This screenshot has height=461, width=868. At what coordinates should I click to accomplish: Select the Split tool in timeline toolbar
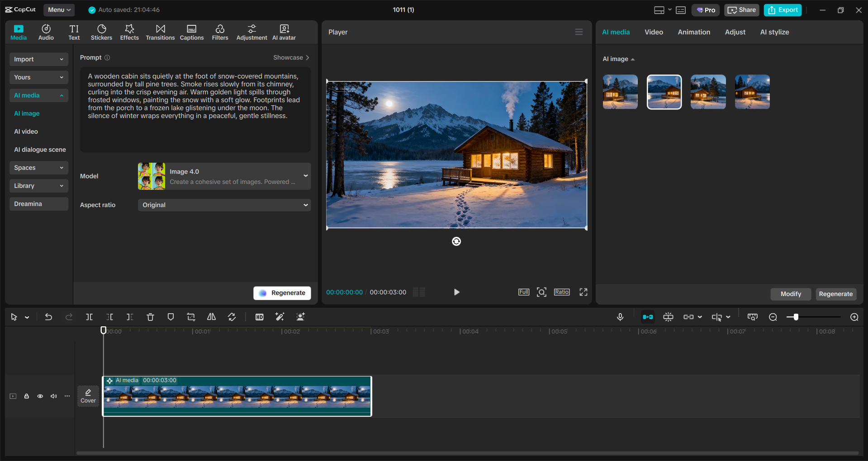[x=89, y=317]
